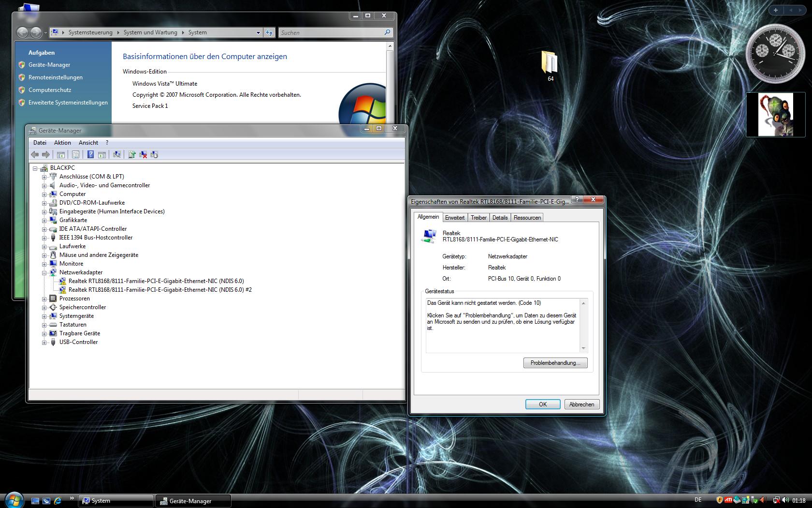Click the Problembehandlung... button

coord(555,363)
